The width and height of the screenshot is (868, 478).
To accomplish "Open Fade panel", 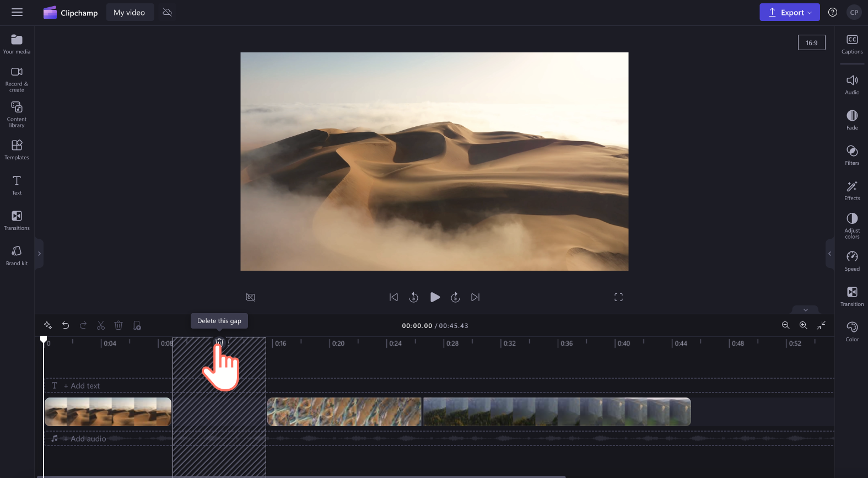I will point(852,120).
